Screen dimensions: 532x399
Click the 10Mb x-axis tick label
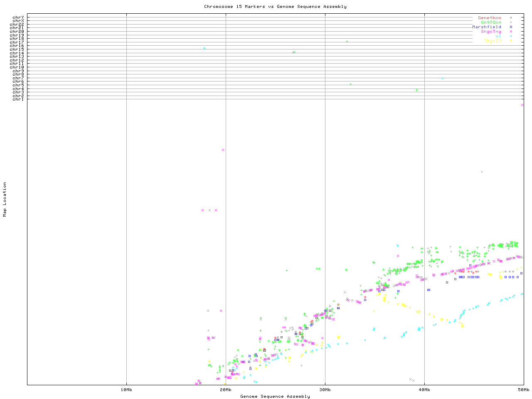(x=126, y=390)
